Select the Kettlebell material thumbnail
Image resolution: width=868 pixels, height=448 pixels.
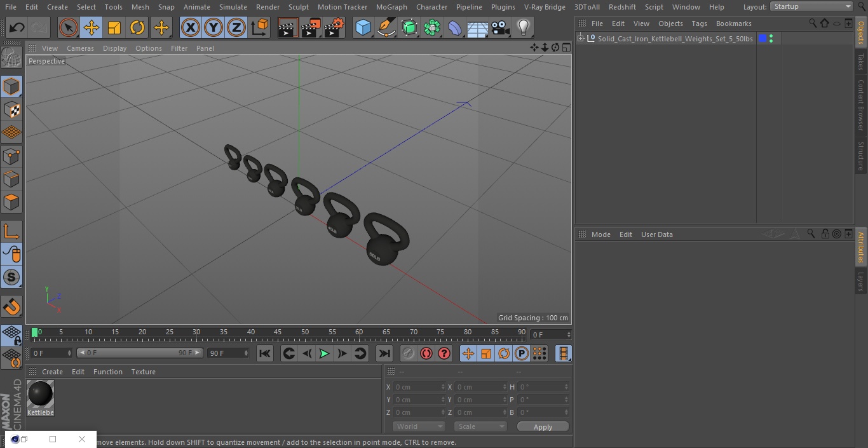(41, 395)
